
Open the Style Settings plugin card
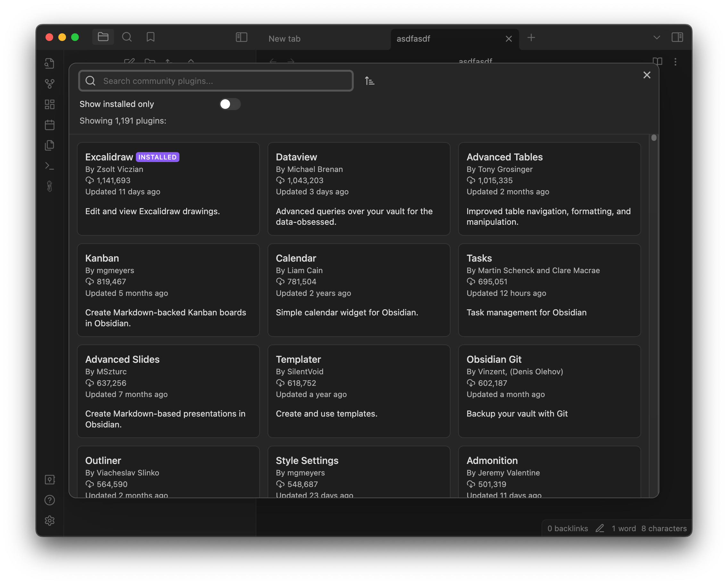[x=359, y=472]
